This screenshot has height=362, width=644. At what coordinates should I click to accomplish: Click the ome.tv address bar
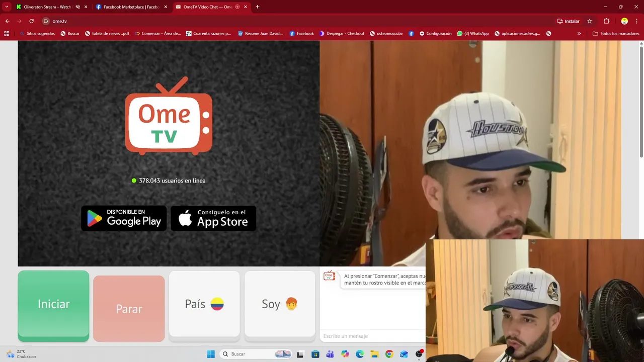point(297,21)
